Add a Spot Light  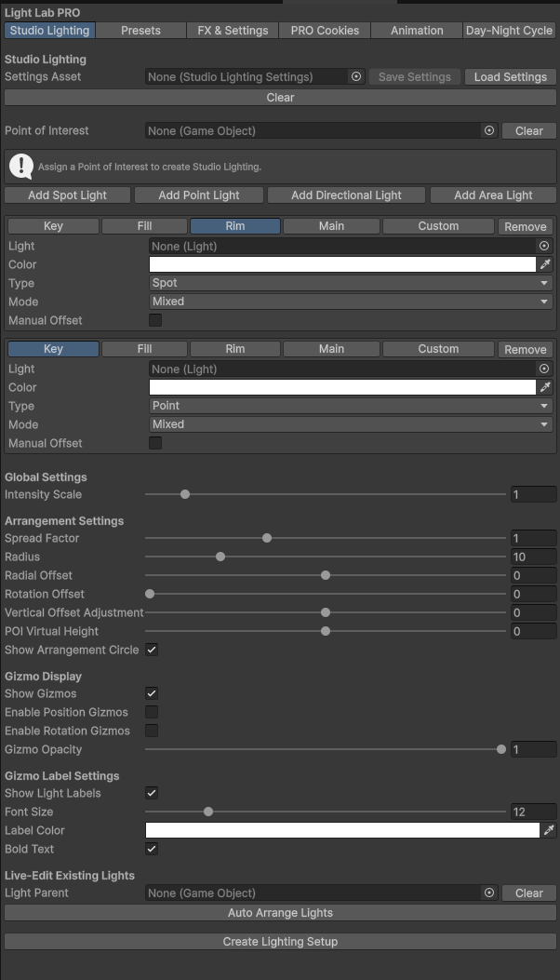point(68,195)
